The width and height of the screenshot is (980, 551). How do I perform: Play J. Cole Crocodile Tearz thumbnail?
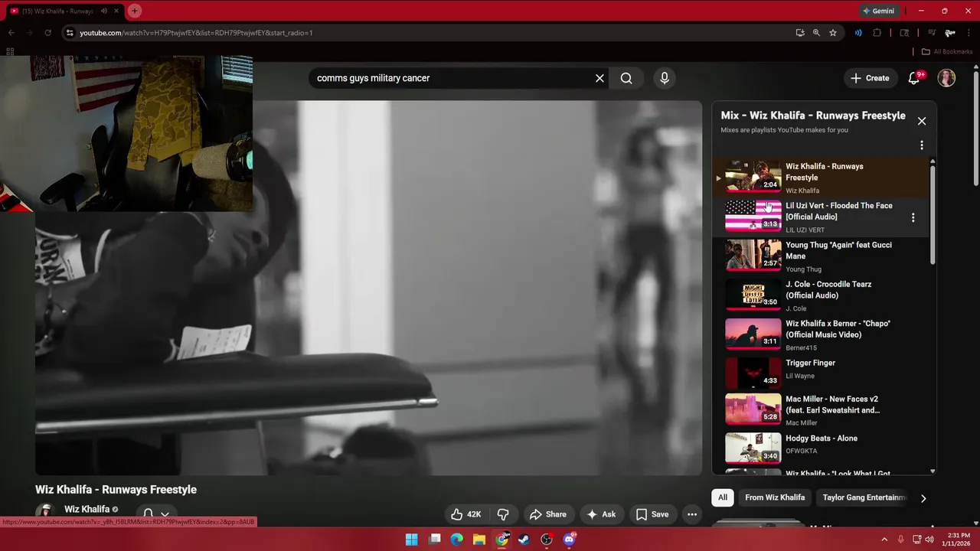point(753,295)
